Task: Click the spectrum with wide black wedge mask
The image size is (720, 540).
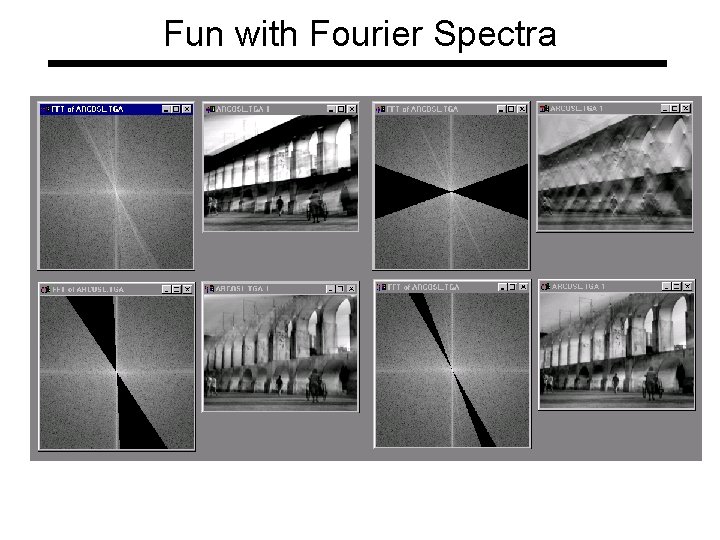Action: (117, 372)
